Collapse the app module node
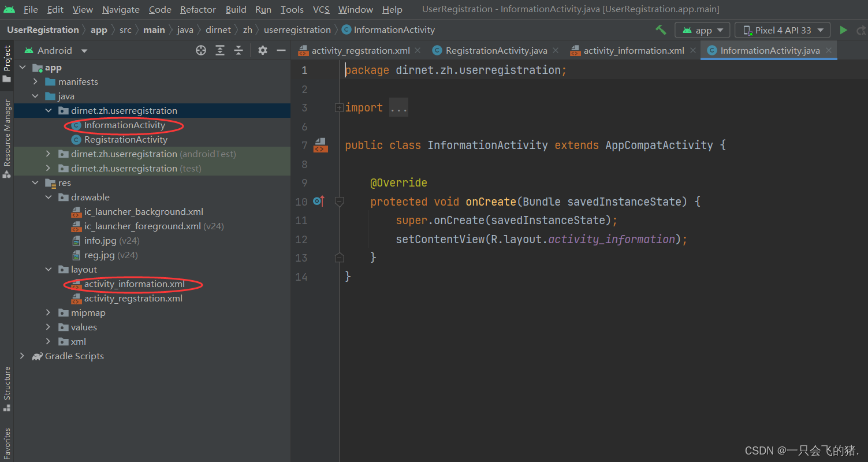The height and width of the screenshot is (462, 868). pyautogui.click(x=23, y=68)
